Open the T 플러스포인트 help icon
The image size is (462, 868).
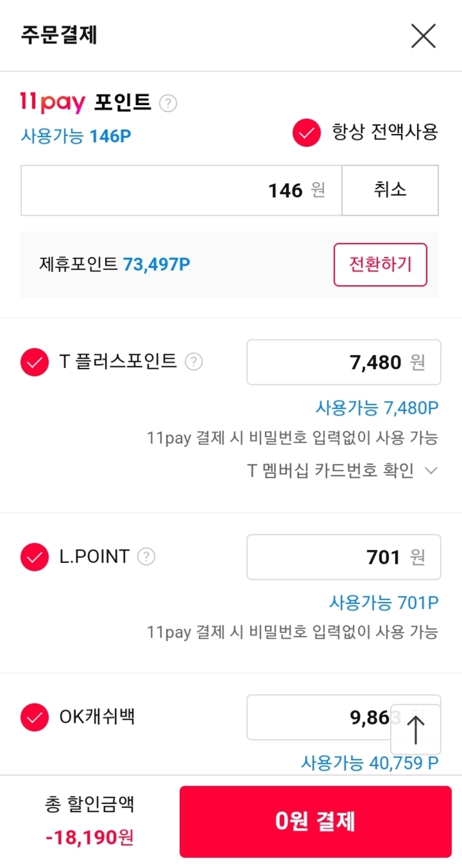pyautogui.click(x=194, y=362)
